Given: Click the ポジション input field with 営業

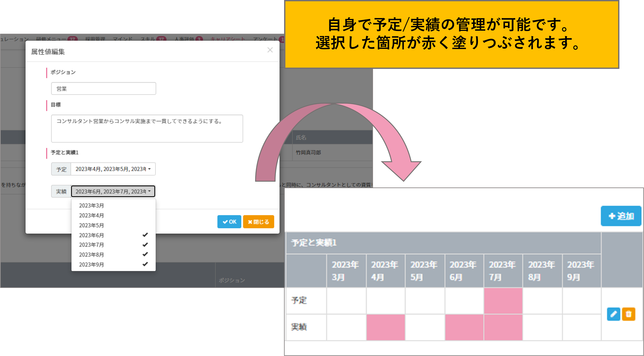Looking at the screenshot, I should [104, 89].
